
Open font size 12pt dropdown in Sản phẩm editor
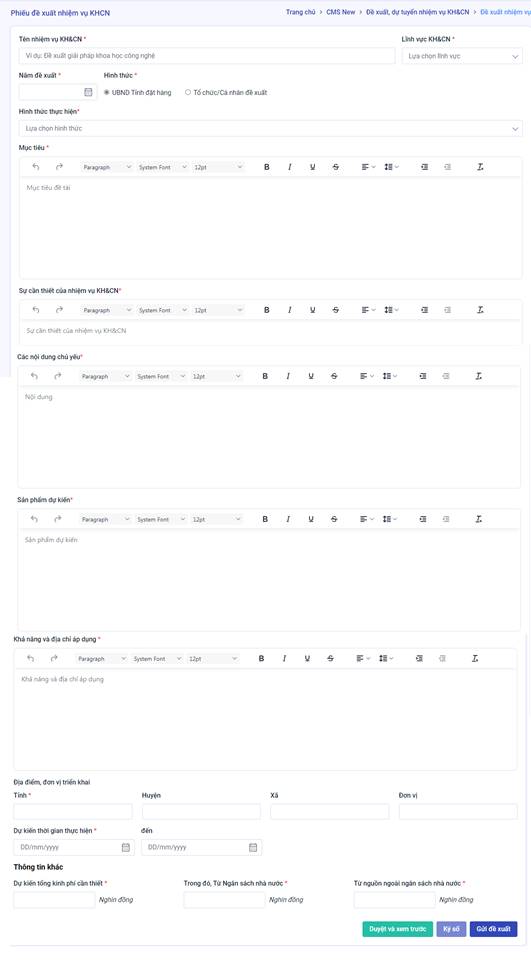[217, 519]
